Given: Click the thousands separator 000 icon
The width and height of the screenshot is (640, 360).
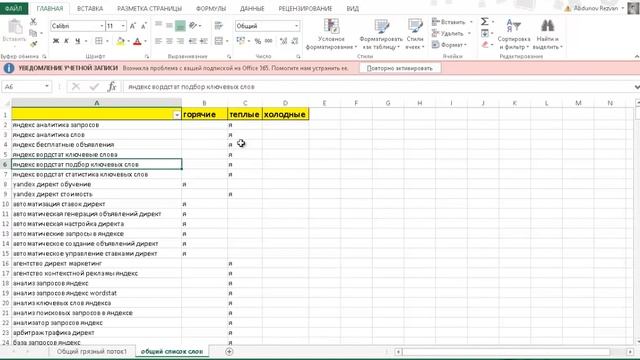Looking at the screenshot, I should pyautogui.click(x=269, y=41).
